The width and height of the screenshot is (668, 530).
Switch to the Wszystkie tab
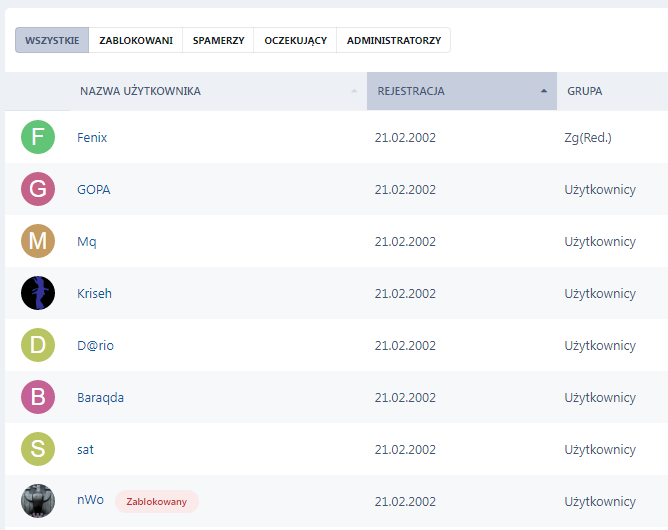click(52, 40)
